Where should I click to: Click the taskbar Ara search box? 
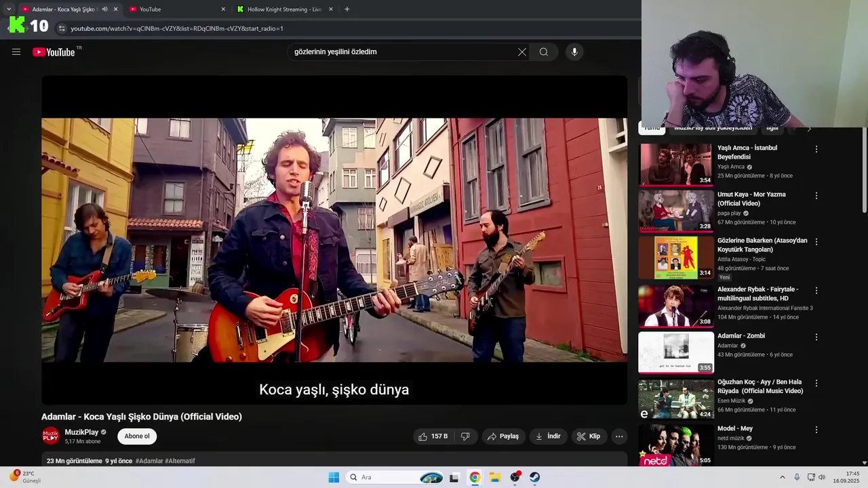[x=396, y=477]
